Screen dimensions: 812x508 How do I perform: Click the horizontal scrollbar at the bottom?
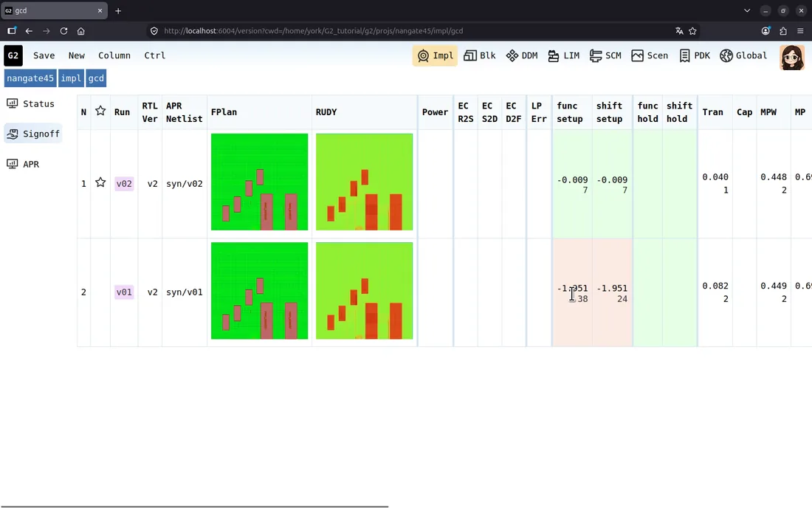pos(195,507)
